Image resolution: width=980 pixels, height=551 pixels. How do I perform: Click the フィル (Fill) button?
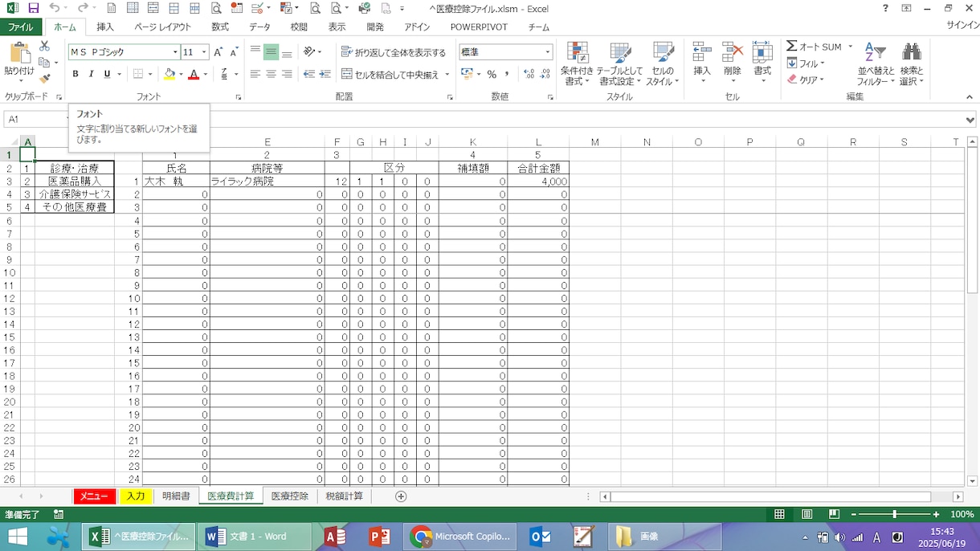[x=806, y=63]
